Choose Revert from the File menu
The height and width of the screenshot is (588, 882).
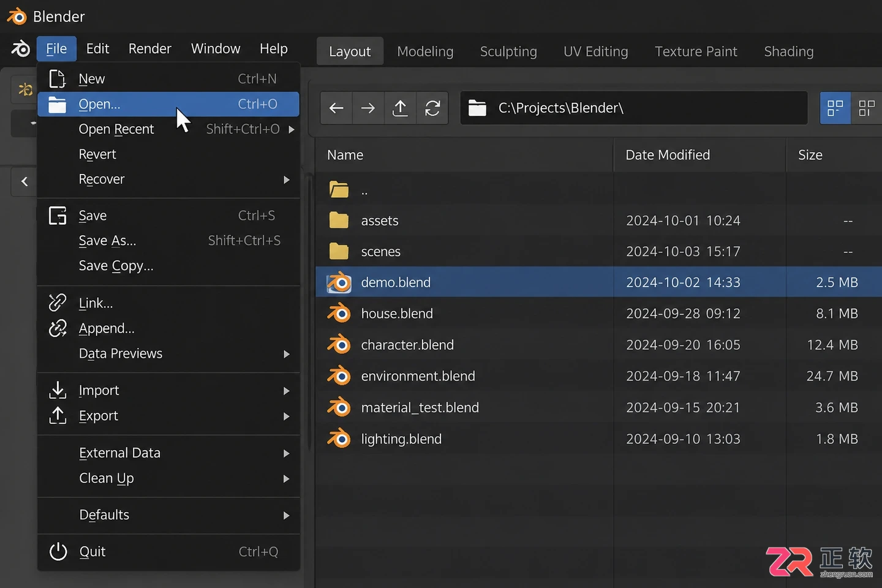coord(168,154)
